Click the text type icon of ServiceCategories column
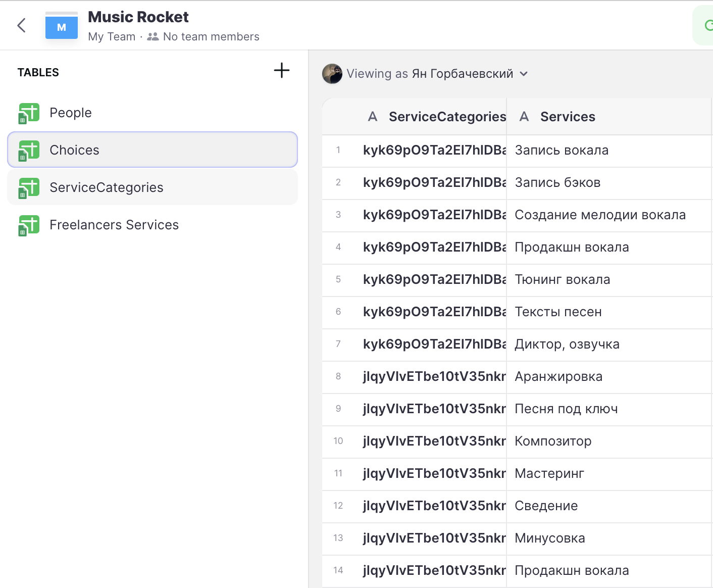The image size is (713, 588). tap(373, 117)
